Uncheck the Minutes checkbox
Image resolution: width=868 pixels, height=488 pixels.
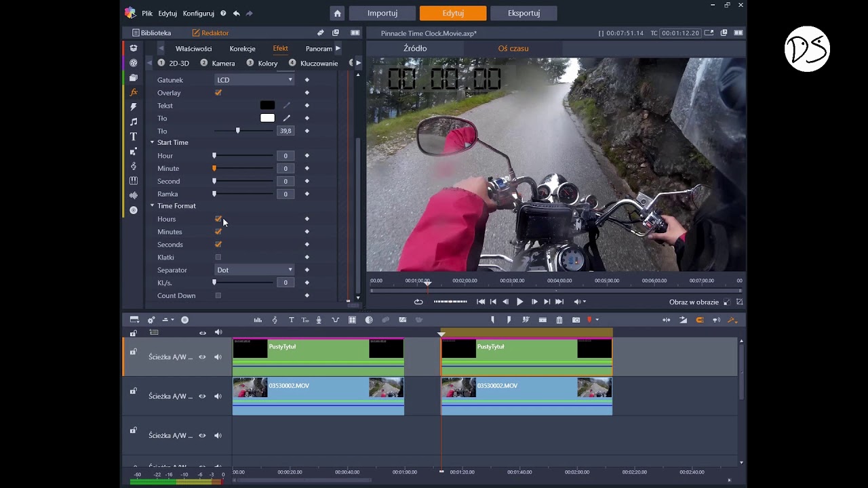[218, 232]
